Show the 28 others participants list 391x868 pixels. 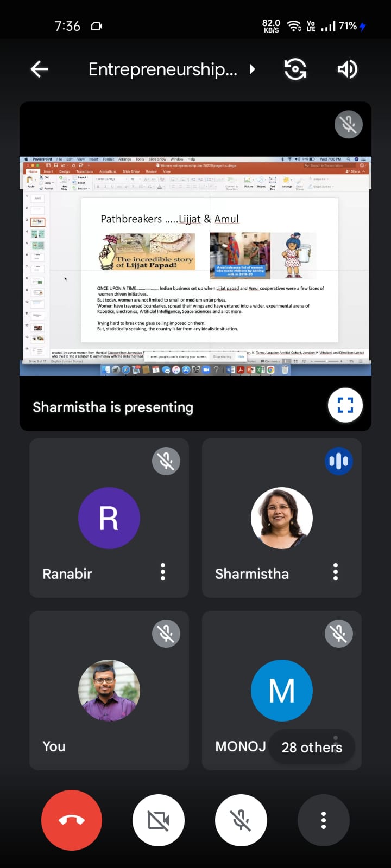(x=312, y=747)
